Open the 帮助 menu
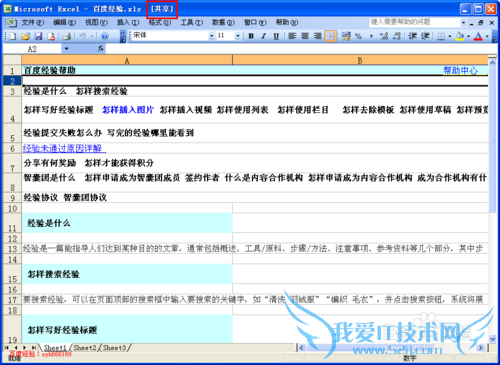 (287, 23)
